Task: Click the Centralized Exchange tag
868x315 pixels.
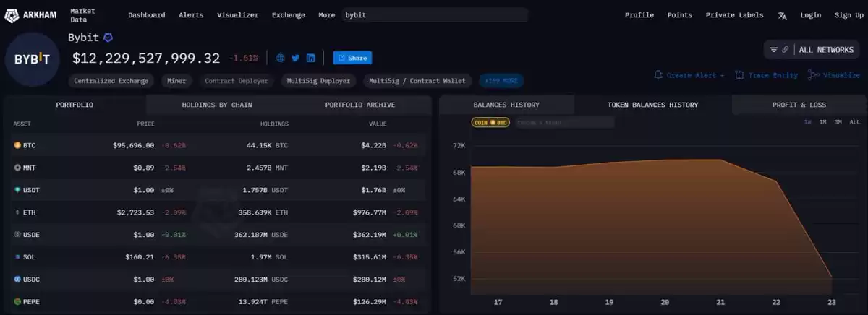Action: pyautogui.click(x=111, y=81)
